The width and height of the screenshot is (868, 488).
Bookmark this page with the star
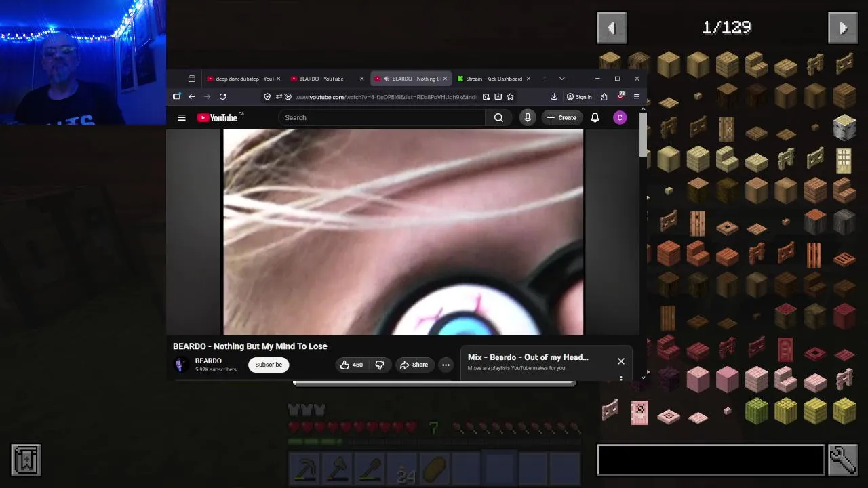tap(510, 97)
